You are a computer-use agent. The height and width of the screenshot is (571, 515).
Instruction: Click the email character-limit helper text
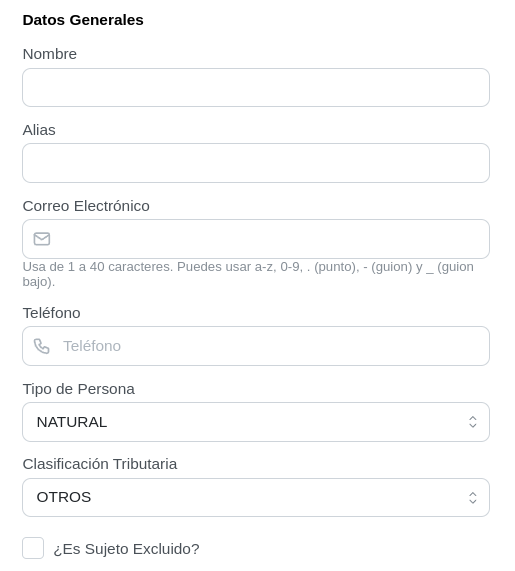[x=248, y=274]
